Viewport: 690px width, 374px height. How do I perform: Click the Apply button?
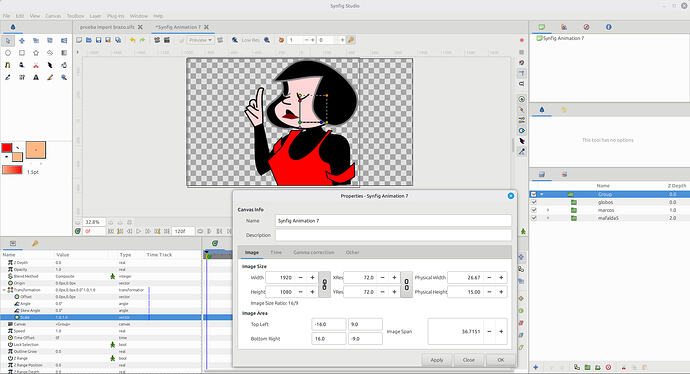[x=437, y=360]
